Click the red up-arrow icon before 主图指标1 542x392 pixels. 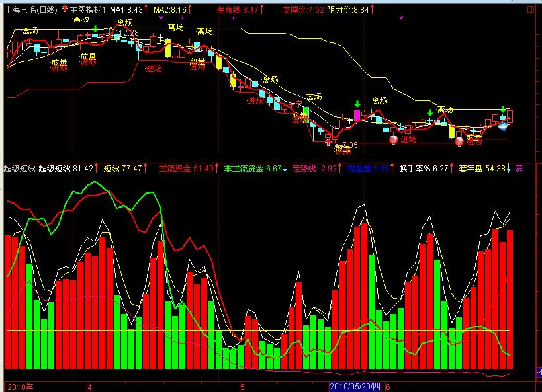(x=65, y=9)
